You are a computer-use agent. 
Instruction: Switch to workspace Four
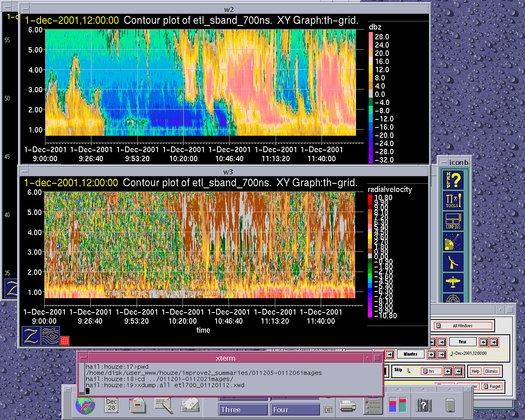pos(294,410)
